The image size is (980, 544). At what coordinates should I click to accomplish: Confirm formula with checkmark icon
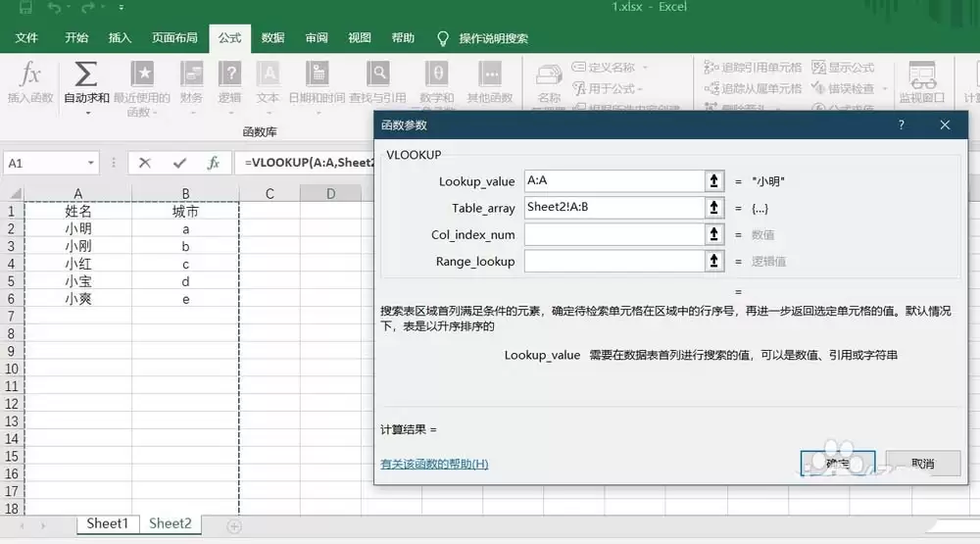(x=180, y=163)
